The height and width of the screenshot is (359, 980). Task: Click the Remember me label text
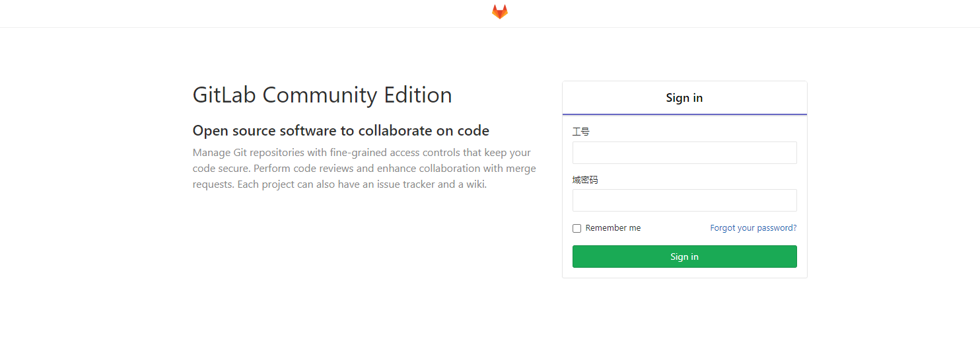click(x=613, y=228)
